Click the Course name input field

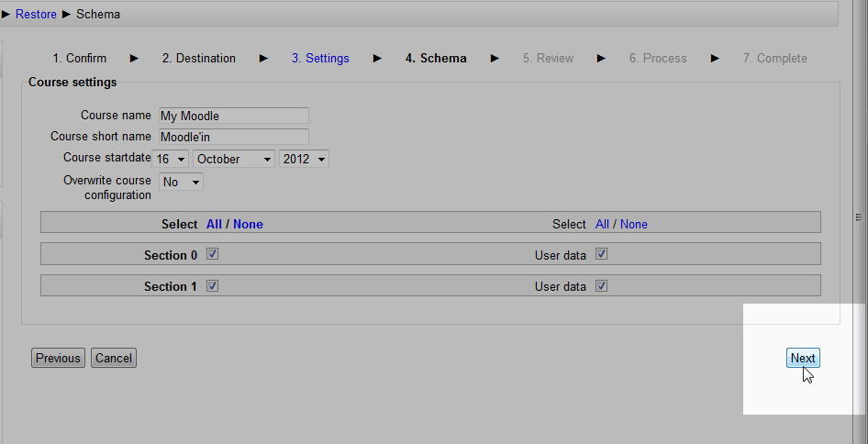click(233, 116)
